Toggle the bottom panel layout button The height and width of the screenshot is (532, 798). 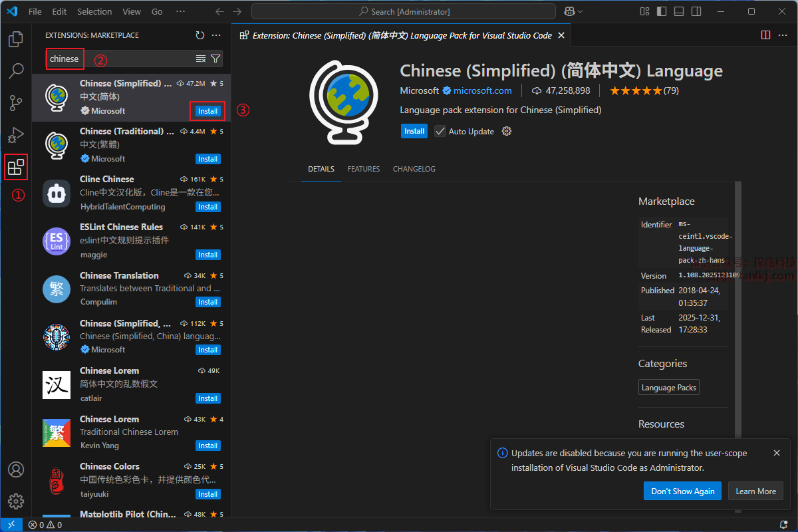tap(678, 11)
